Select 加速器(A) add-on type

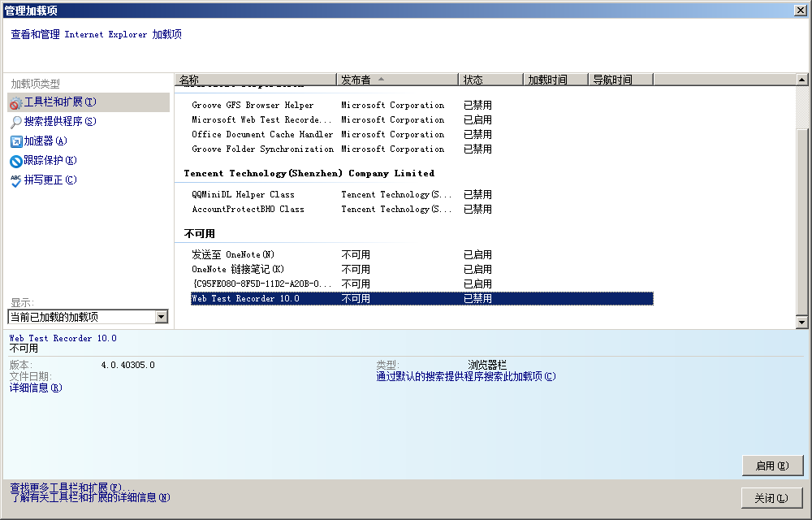point(45,141)
